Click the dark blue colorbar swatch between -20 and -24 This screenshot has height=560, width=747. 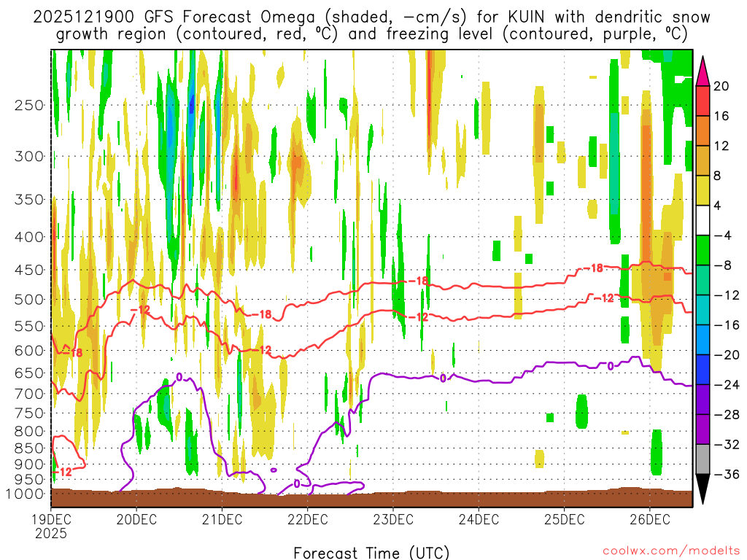click(703, 370)
